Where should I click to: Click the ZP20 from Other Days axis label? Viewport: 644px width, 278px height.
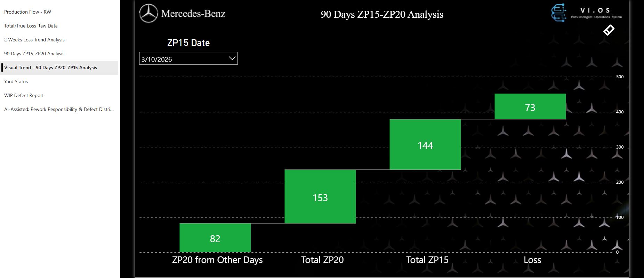click(x=217, y=260)
